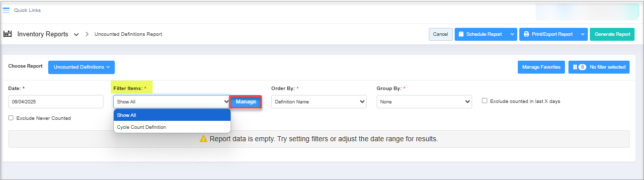644x180 pixels.
Task: Open the Print/Export Report dropdown arrow
Action: 582,34
